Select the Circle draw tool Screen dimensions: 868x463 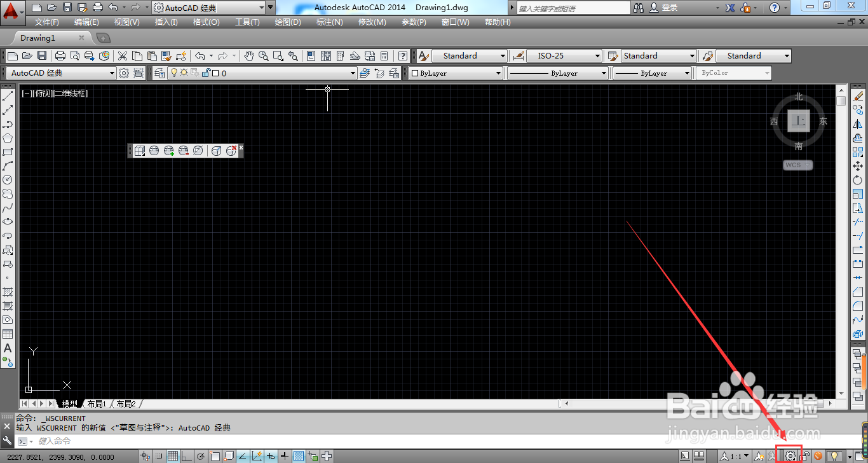pyautogui.click(x=8, y=180)
